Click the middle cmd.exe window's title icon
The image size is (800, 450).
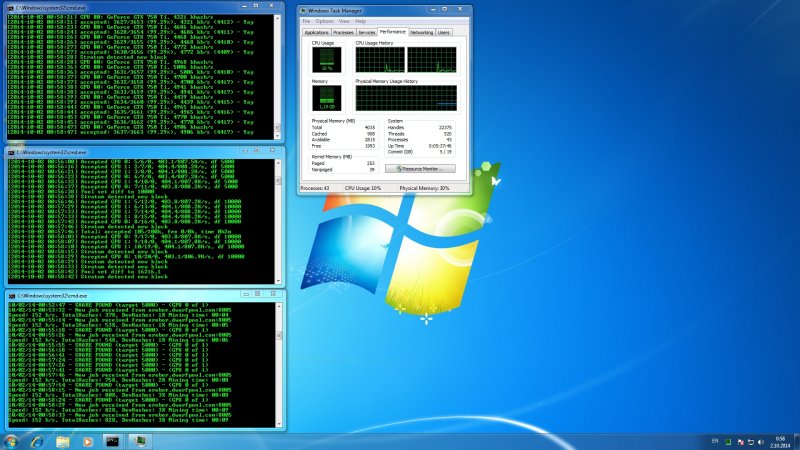coord(11,152)
